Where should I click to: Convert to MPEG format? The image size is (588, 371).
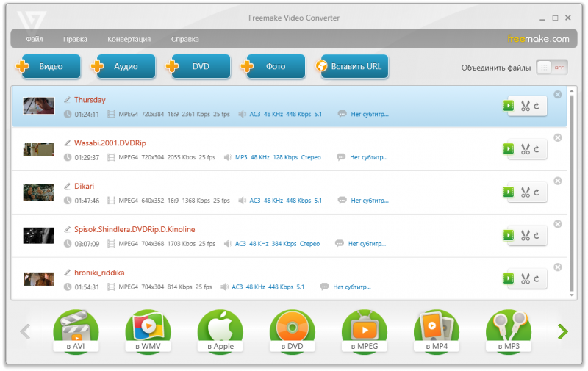(x=364, y=331)
